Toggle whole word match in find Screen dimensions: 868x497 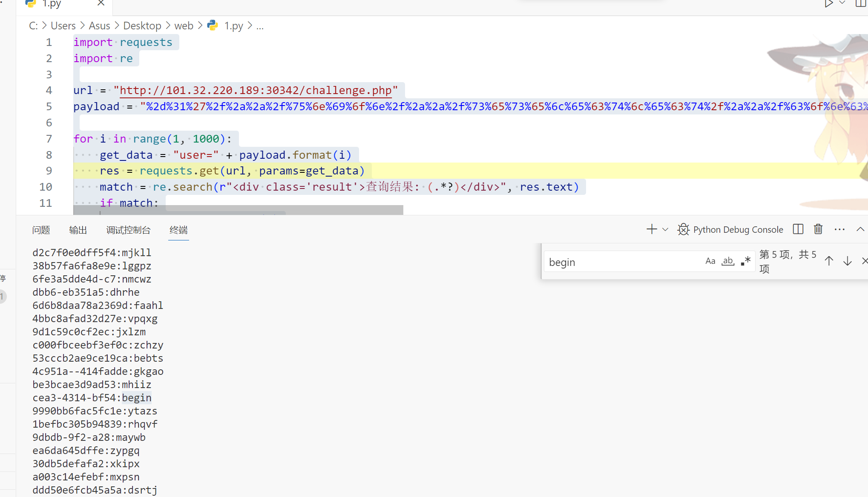728,261
